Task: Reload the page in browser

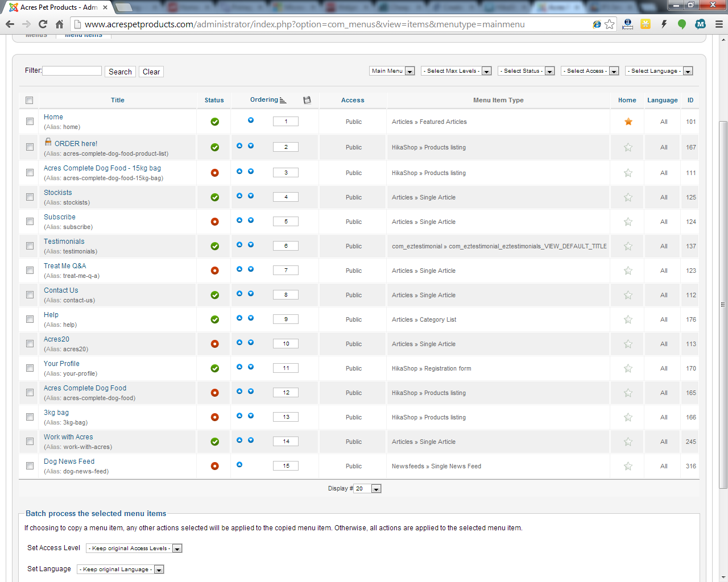Action: 43,24
